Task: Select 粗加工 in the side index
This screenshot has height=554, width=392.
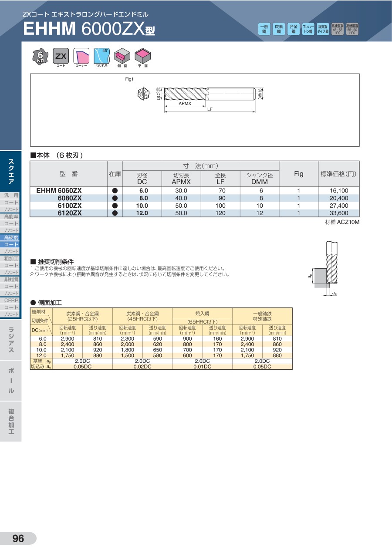Action: tap(11, 258)
